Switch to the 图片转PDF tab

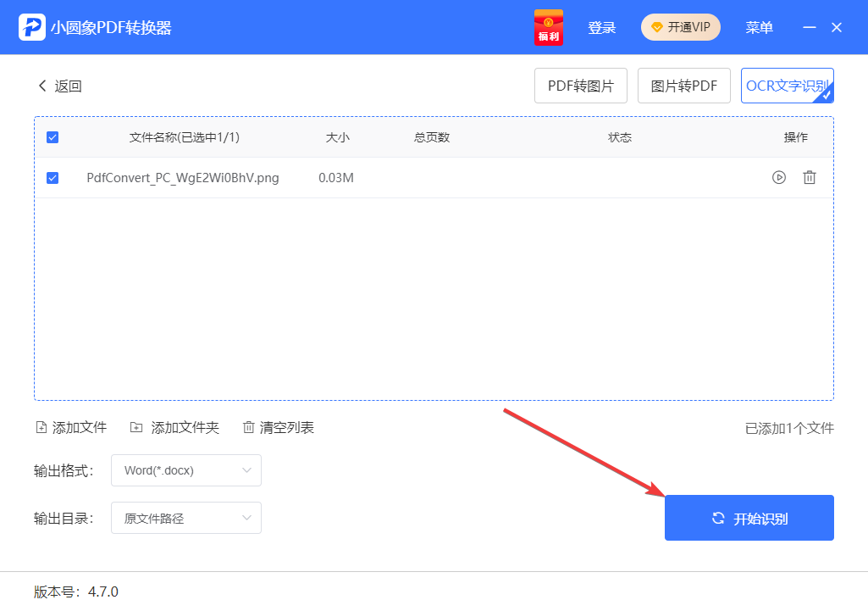pyautogui.click(x=683, y=85)
